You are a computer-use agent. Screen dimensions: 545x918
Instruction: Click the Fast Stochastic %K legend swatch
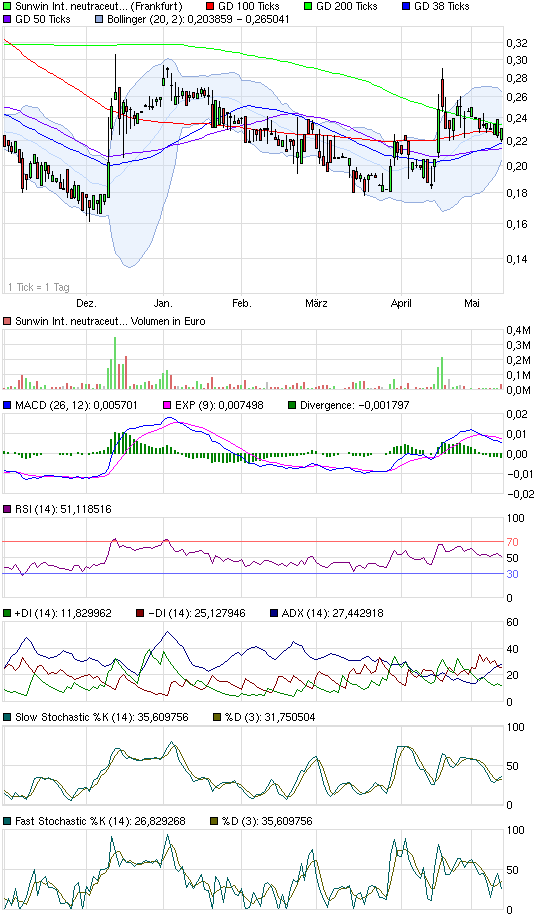(7, 821)
